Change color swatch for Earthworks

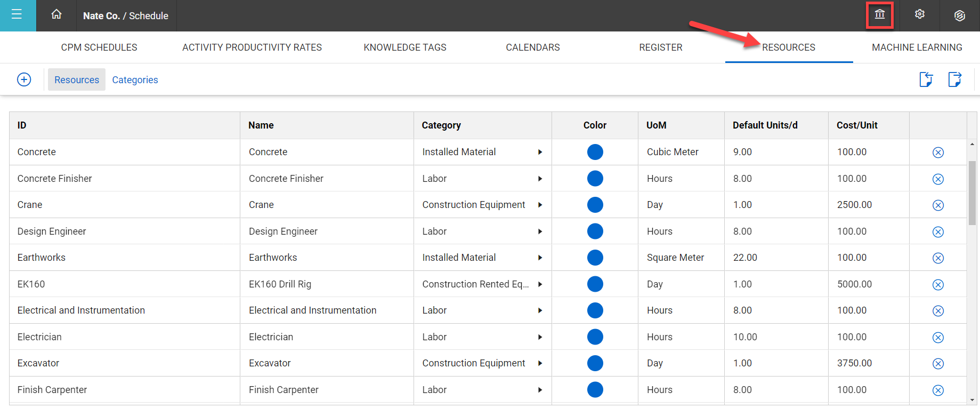pos(595,258)
